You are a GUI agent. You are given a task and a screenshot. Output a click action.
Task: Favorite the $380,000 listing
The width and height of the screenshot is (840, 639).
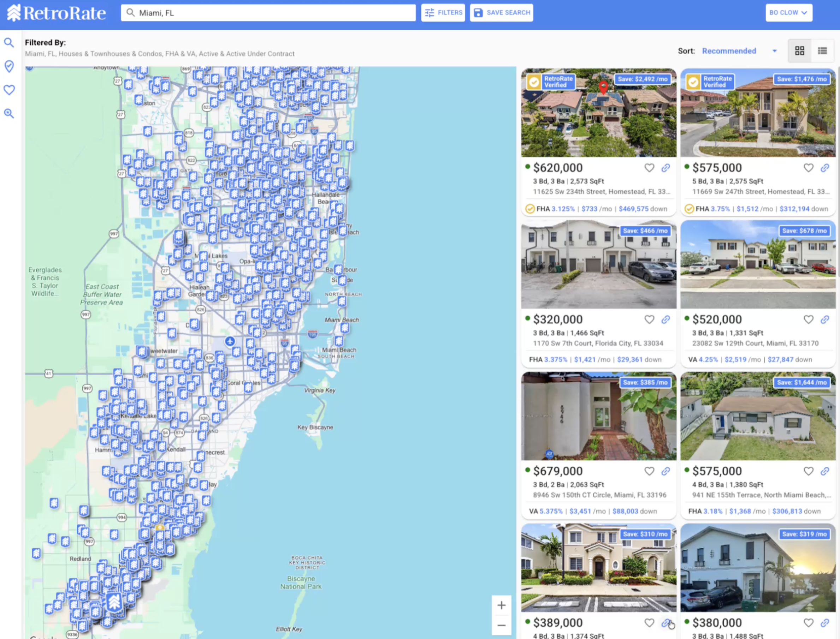(809, 623)
